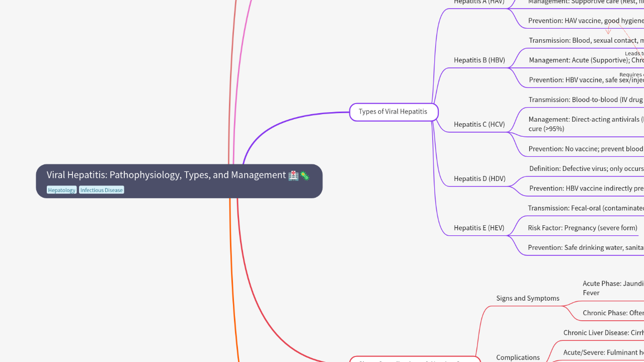Screen dimensions: 644x362
Task: Select the Infectious Disease tag
Action: click(102, 190)
